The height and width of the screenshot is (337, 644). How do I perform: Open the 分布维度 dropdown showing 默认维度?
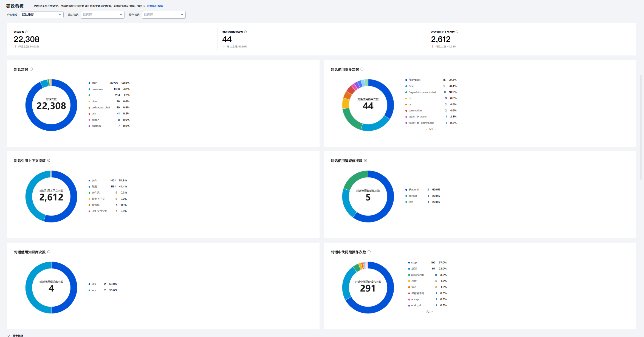click(x=42, y=15)
